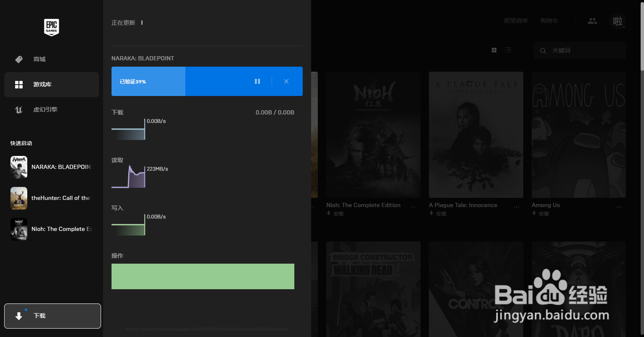This screenshot has width=644, height=337.
Task: Click the 读取 read speed graph
Action: [128, 176]
